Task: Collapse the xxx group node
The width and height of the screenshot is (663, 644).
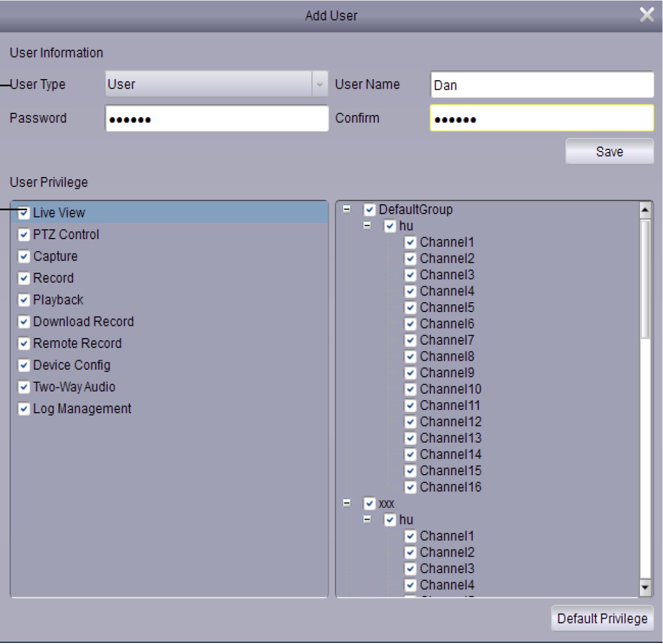Action: pos(347,503)
